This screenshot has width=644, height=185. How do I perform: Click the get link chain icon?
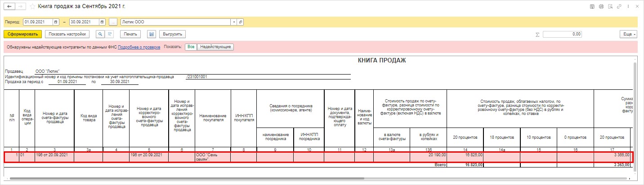[x=620, y=7]
